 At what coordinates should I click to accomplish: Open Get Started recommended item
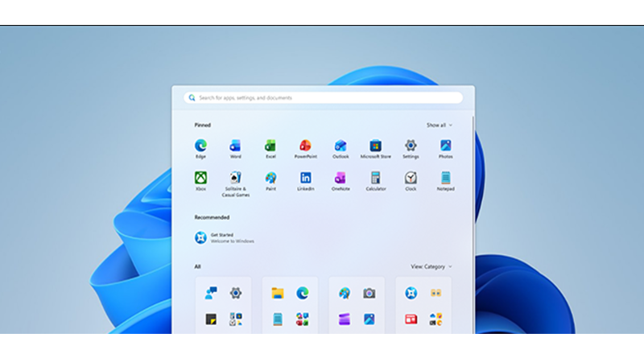pos(225,237)
